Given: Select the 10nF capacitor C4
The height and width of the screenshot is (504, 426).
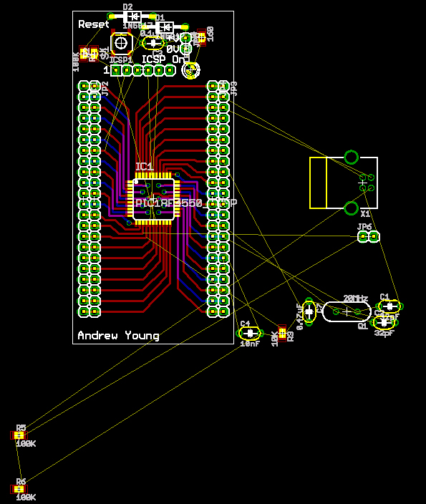Looking at the screenshot, I should (x=250, y=334).
